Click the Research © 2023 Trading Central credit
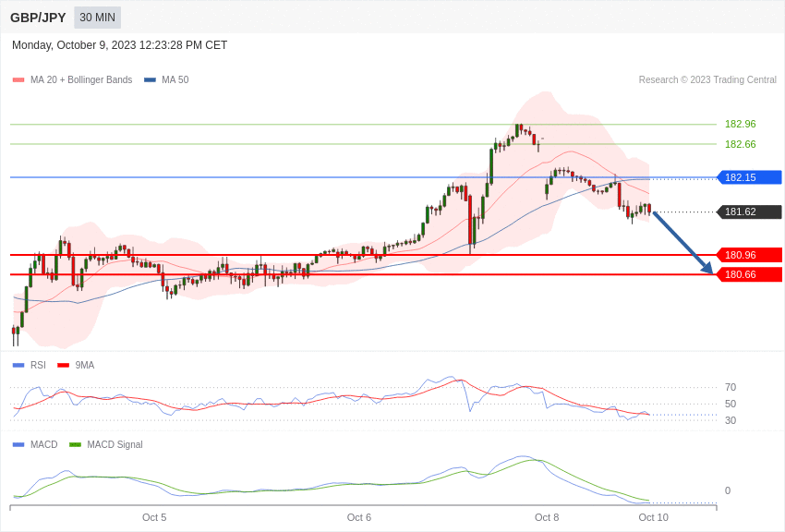The image size is (785, 532). [x=707, y=79]
